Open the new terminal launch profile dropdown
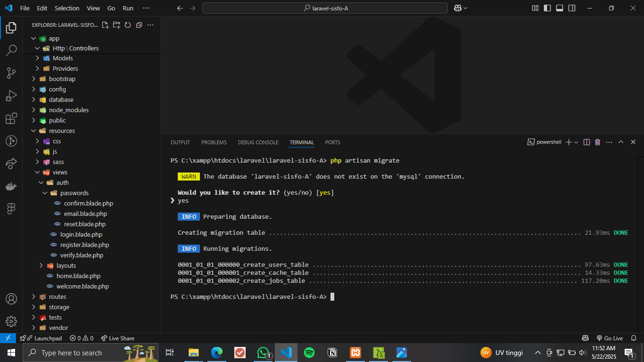The height and width of the screenshot is (362, 644). point(576,142)
